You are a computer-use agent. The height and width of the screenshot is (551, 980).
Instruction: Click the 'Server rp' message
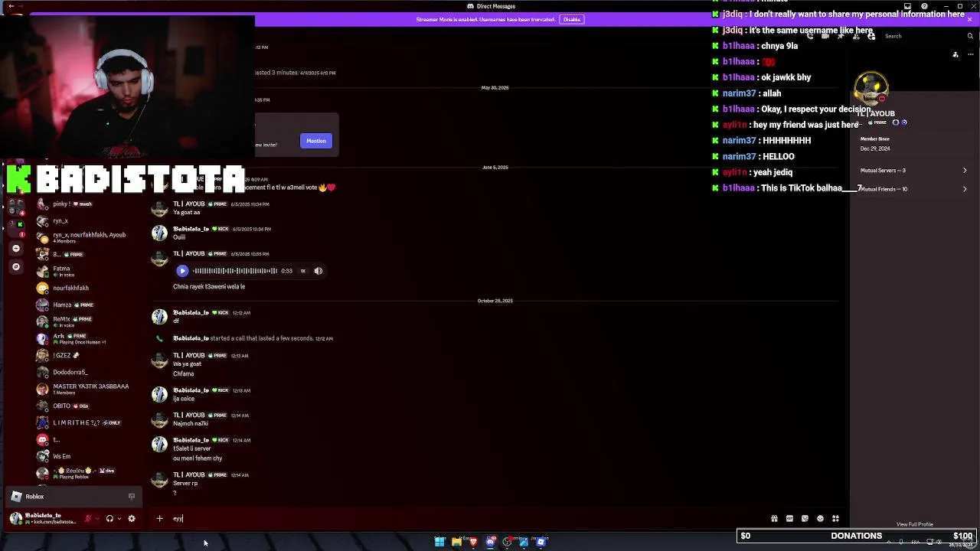coord(185,484)
